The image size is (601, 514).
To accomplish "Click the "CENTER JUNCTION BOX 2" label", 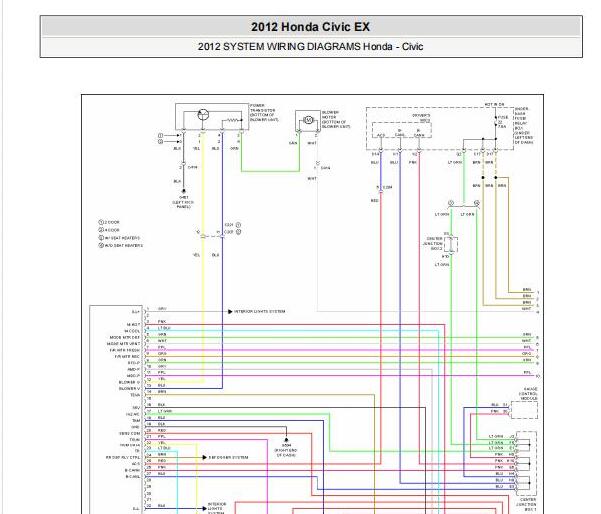I will (x=433, y=244).
